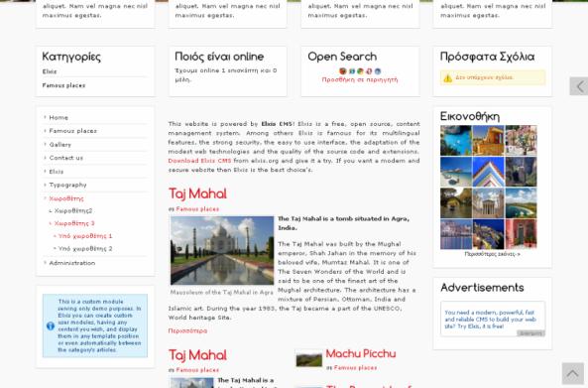Click the Προσθήκη σε περιηγητή link
The image size is (588, 388).
tap(360, 80)
